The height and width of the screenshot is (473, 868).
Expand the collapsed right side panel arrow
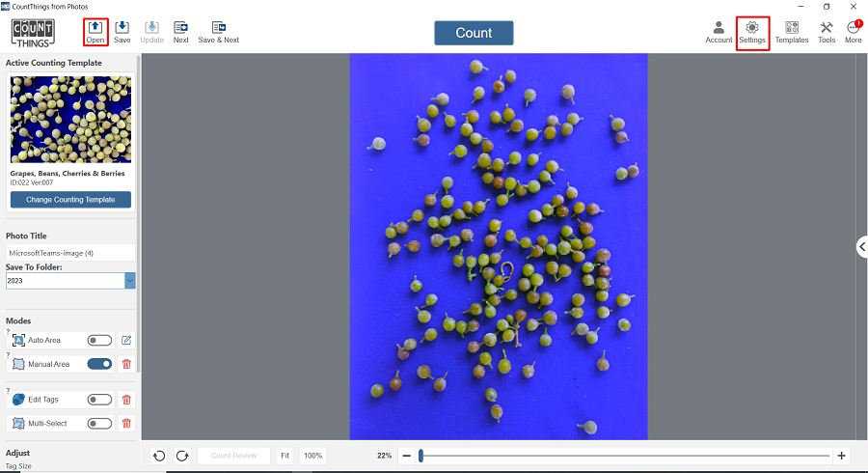[x=861, y=247]
